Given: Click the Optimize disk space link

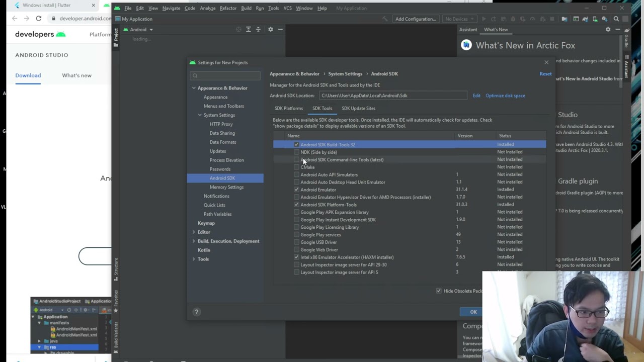Looking at the screenshot, I should tap(505, 96).
